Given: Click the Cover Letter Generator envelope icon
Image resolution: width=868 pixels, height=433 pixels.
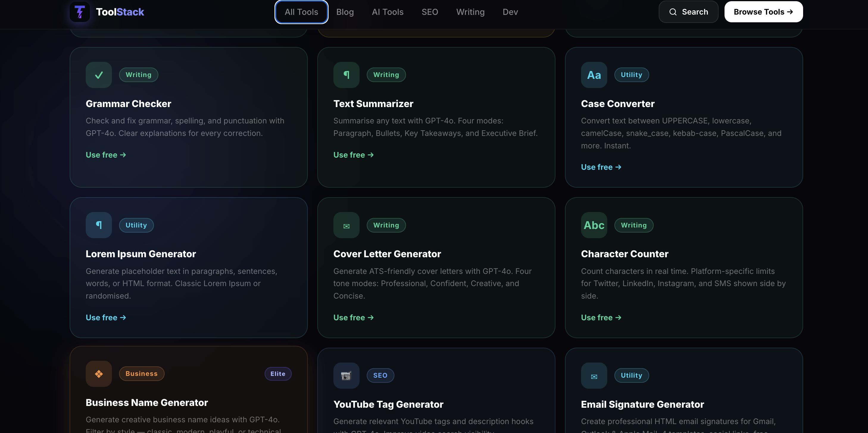Looking at the screenshot, I should point(346,225).
